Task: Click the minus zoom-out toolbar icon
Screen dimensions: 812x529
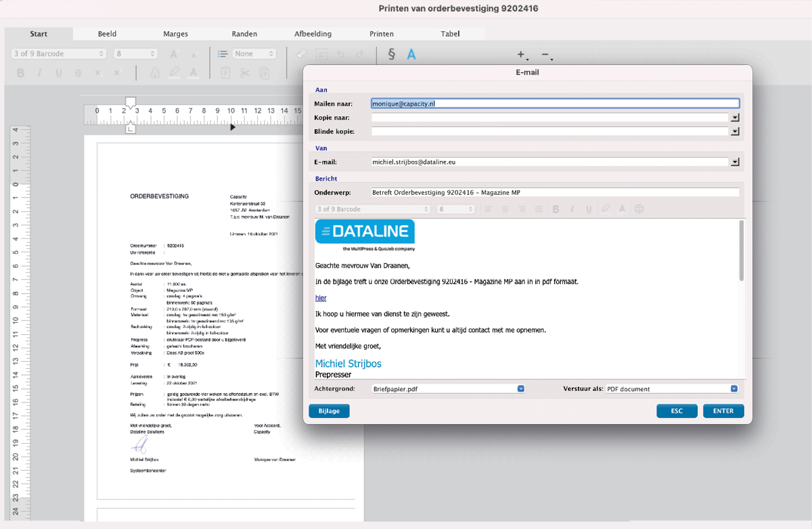Action: (x=545, y=54)
